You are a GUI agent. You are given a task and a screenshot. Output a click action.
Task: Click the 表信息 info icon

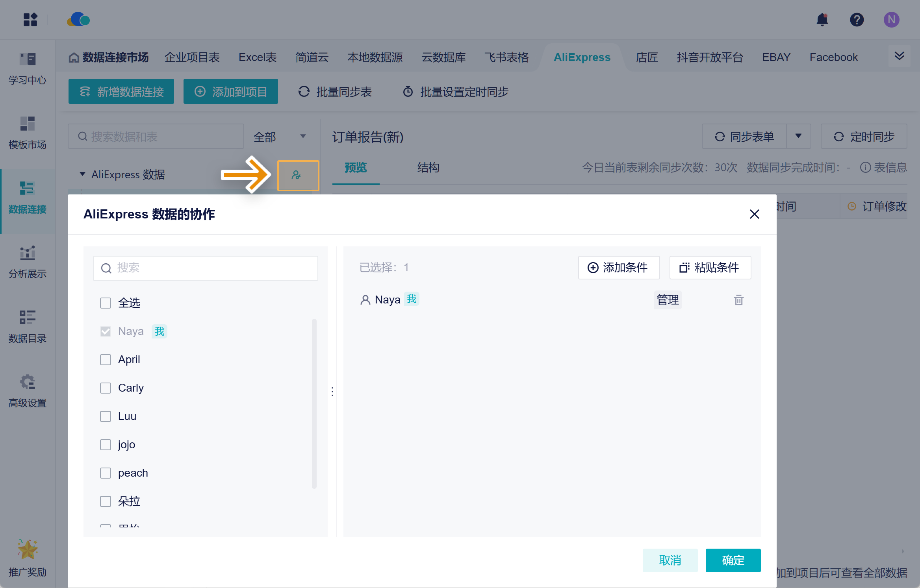(865, 168)
